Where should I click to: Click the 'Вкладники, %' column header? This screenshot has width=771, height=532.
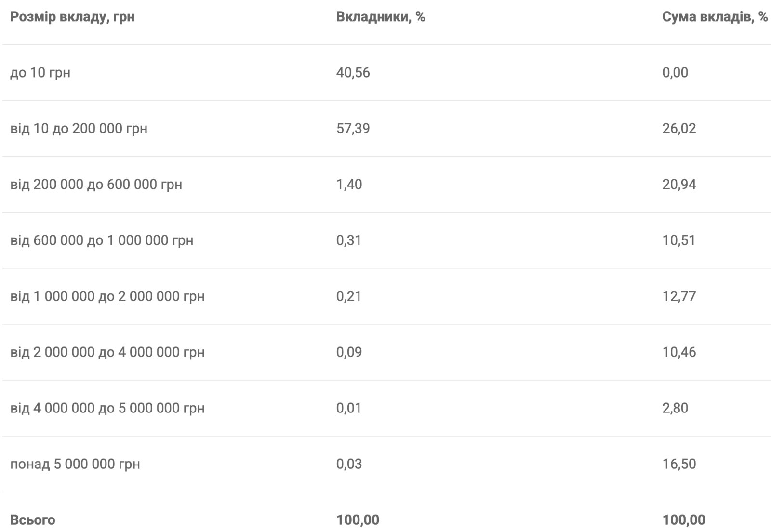coord(380,17)
